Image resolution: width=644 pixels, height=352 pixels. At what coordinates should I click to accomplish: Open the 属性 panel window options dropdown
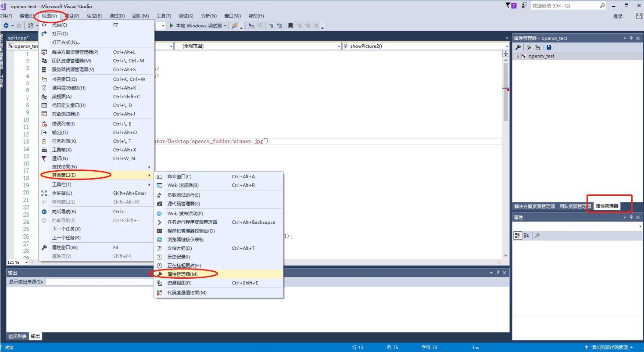click(x=625, y=217)
